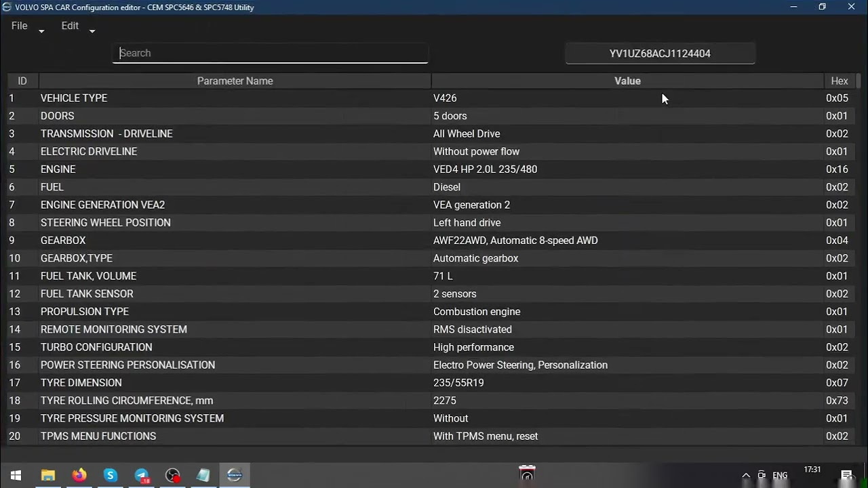Viewport: 868px width, 488px height.
Task: Click the 17:31 taskbar clock
Action: click(x=812, y=470)
